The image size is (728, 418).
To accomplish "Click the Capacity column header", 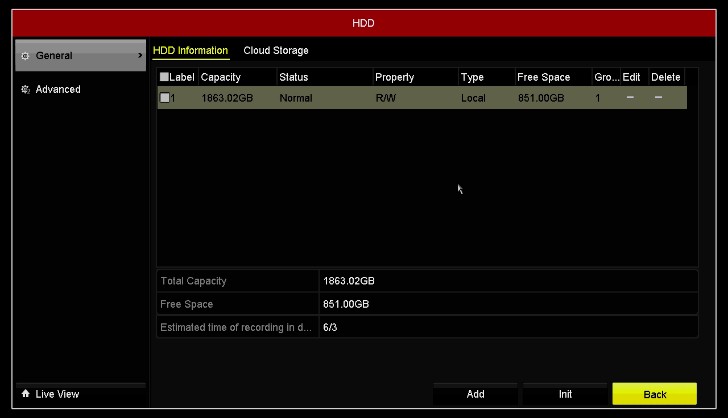I will pos(221,77).
